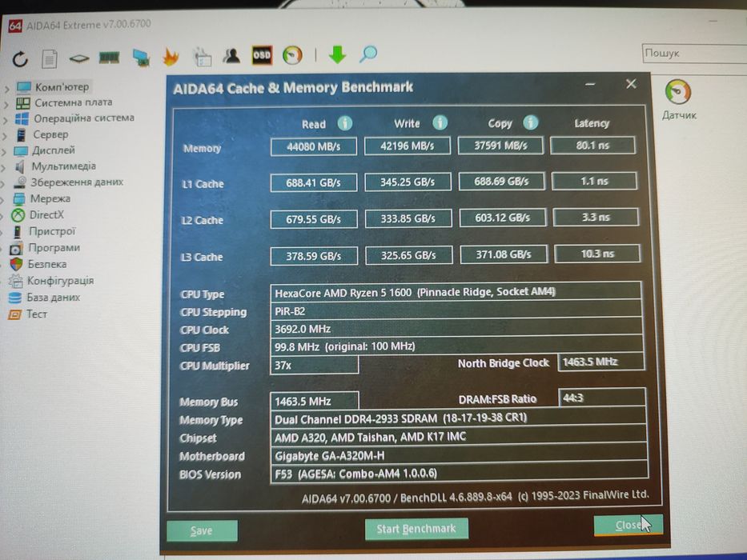Click the Copy info icon

point(530,122)
